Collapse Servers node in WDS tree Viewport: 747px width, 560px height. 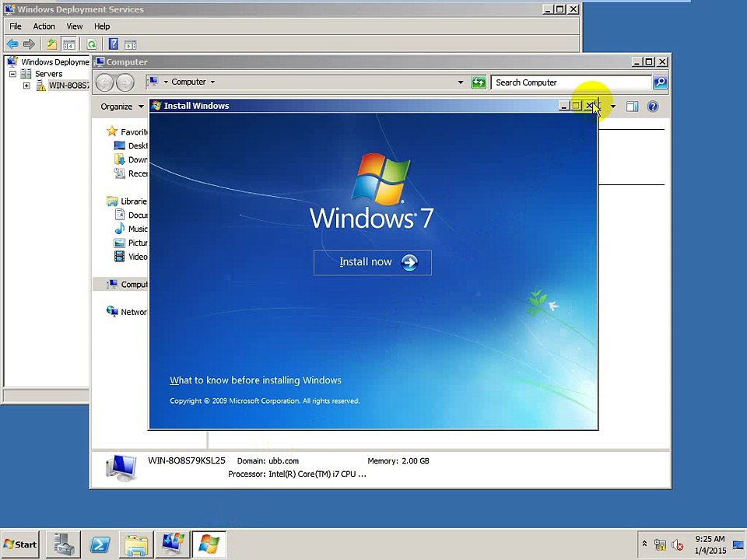pos(13,74)
